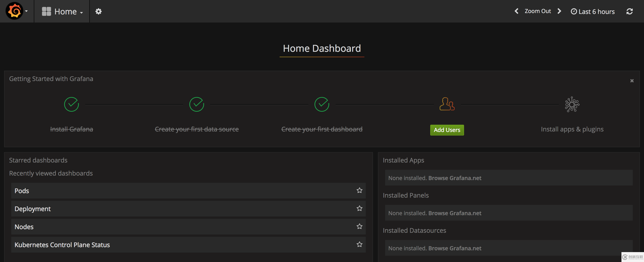
Task: Open the Home dashboard picker dropdown
Action: tap(62, 11)
